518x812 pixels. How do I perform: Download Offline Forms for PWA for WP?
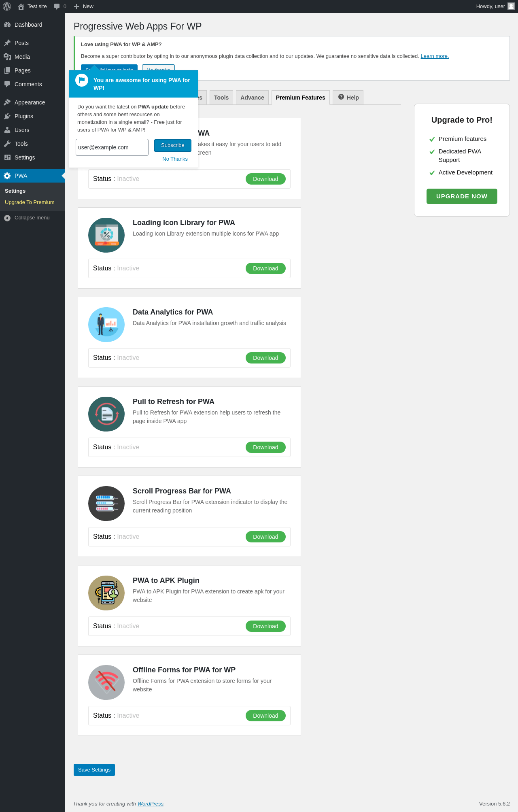click(265, 716)
